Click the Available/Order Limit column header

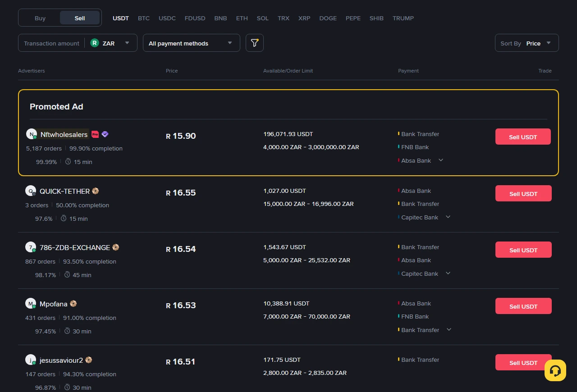tap(288, 71)
